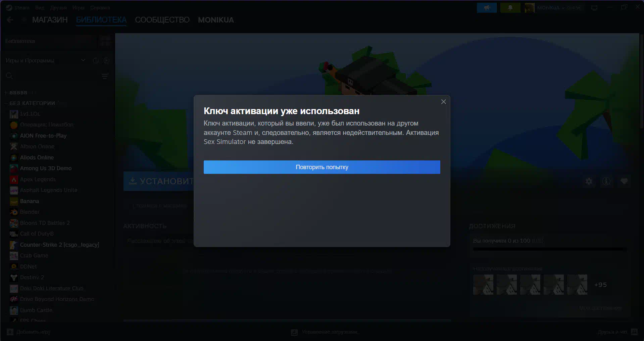The width and height of the screenshot is (644, 341).
Task: Open the Вид menu
Action: click(40, 7)
